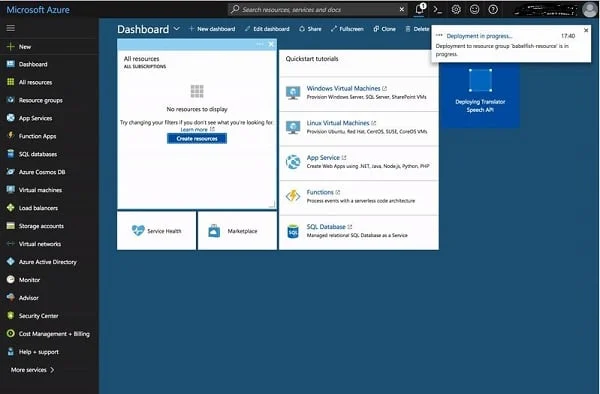
Task: Open Functions tutorial link
Action: tap(320, 192)
